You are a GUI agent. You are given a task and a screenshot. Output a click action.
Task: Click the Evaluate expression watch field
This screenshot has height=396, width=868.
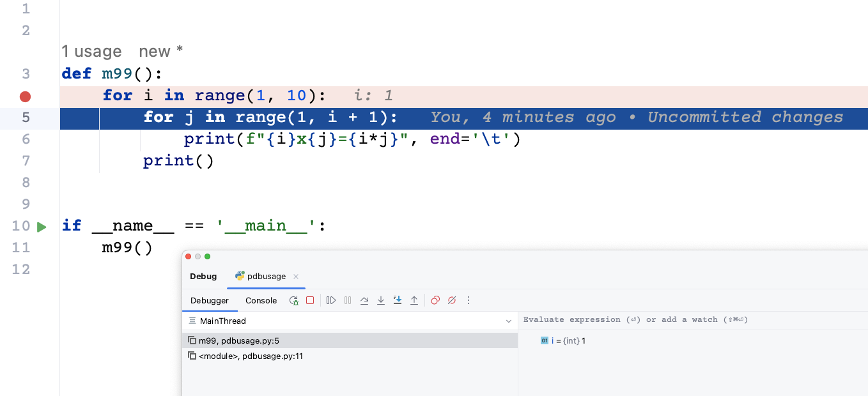coord(639,319)
